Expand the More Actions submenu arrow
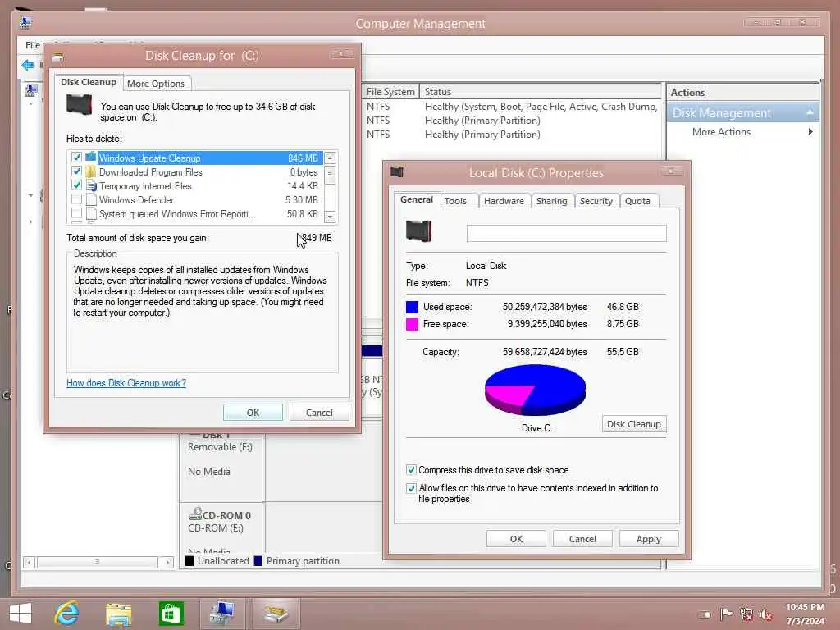Screen dimensions: 840x630 [810, 132]
